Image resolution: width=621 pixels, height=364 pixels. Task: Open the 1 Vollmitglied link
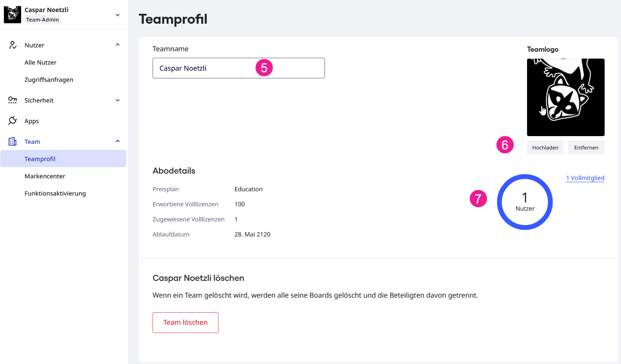(585, 178)
